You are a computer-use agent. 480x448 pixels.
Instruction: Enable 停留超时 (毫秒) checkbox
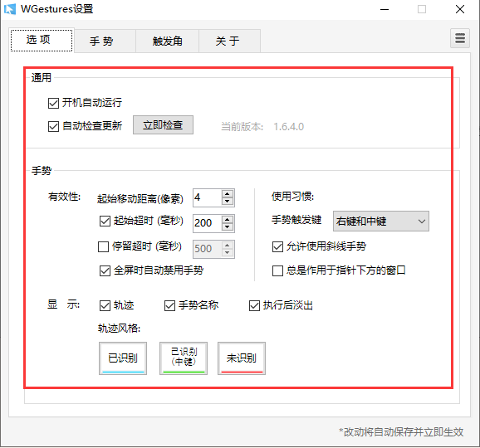(103, 246)
